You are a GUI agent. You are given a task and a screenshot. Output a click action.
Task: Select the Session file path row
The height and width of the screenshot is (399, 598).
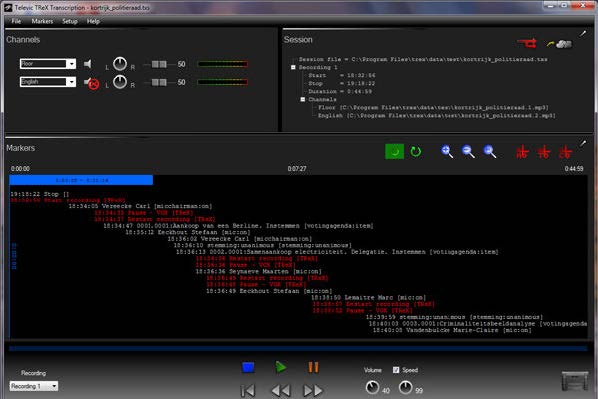(423, 59)
